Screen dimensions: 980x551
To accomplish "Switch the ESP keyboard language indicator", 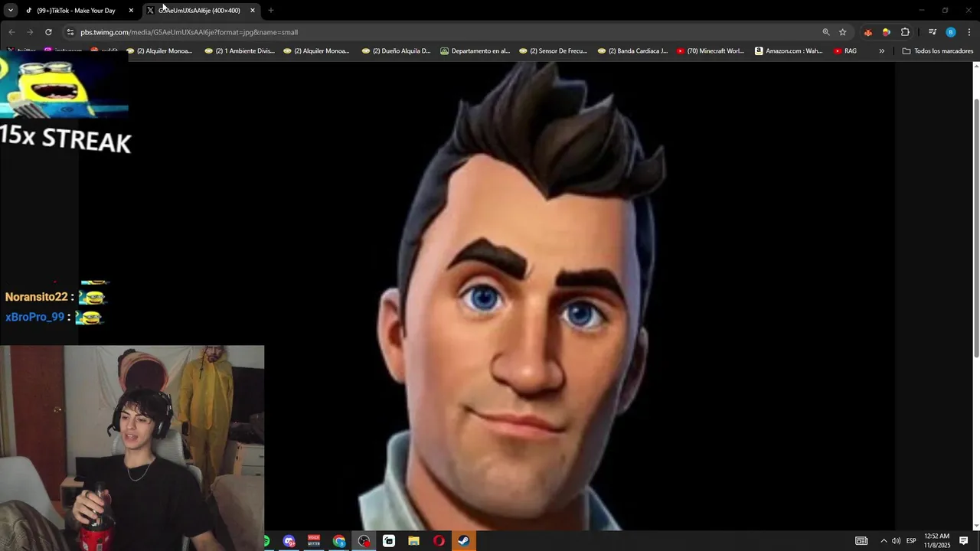I will click(911, 541).
